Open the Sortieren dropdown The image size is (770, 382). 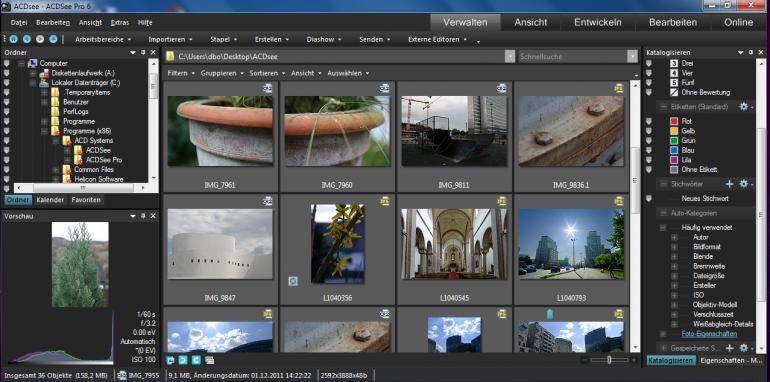(x=267, y=73)
